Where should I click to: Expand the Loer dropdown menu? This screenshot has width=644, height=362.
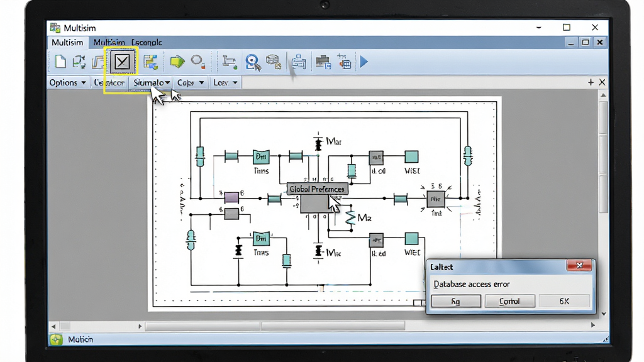(225, 82)
